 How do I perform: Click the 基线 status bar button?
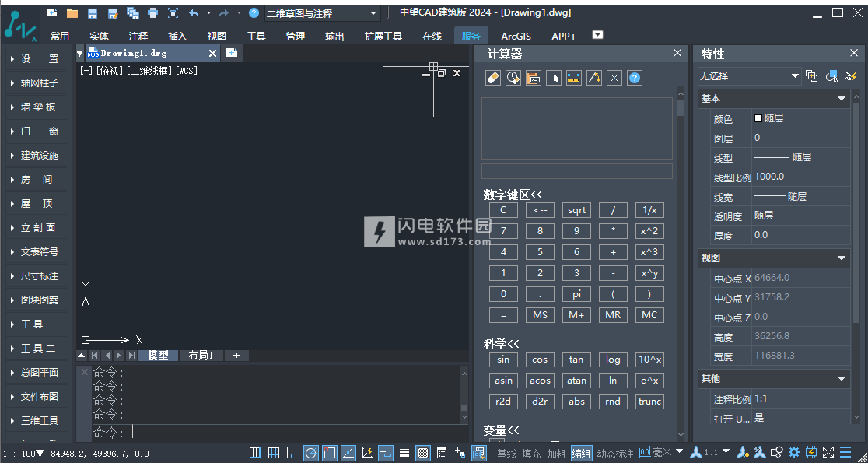click(x=506, y=454)
